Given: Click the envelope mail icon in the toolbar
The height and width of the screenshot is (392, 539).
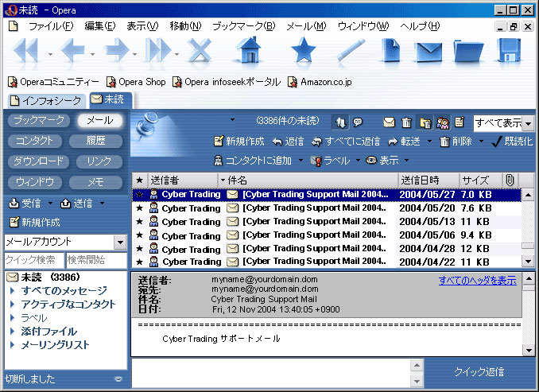Looking at the screenshot, I should [428, 52].
